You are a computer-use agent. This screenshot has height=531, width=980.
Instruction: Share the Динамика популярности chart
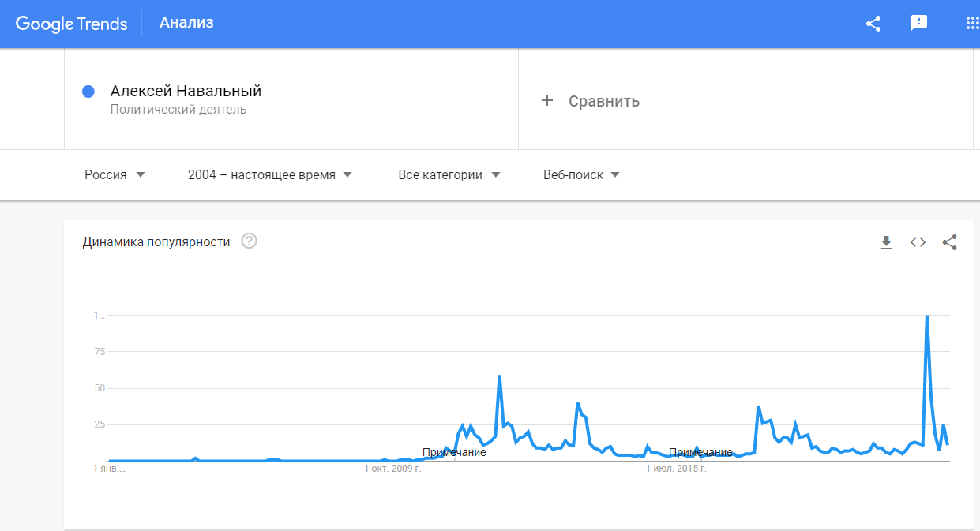pyautogui.click(x=950, y=242)
